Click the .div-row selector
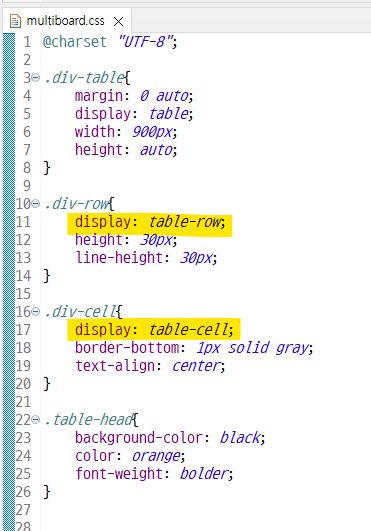Viewport: 371px width, 531px height. [77, 204]
